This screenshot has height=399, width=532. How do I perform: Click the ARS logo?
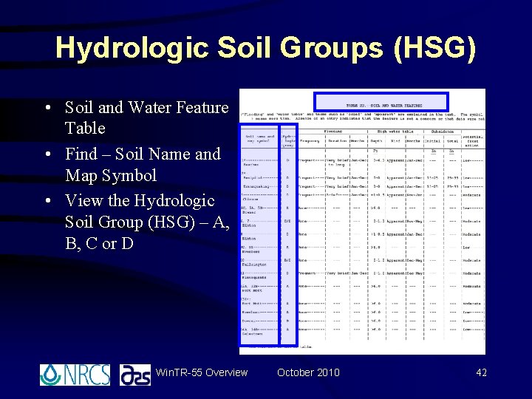(135, 375)
